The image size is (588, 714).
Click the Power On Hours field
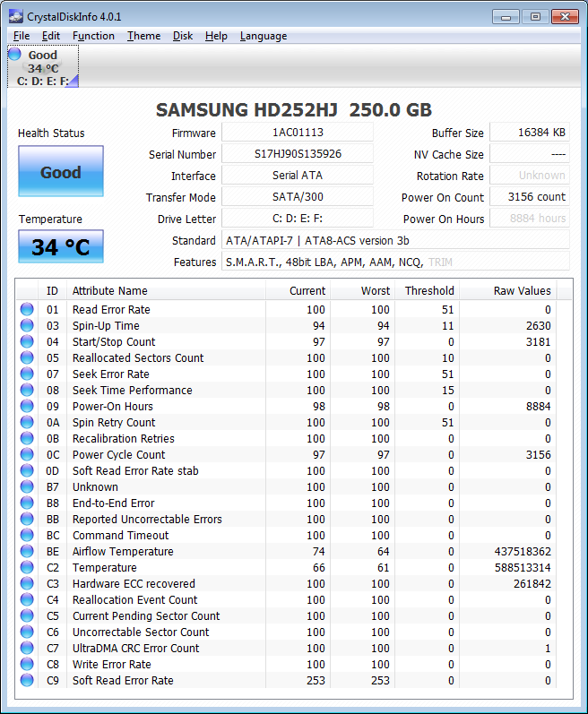(529, 218)
